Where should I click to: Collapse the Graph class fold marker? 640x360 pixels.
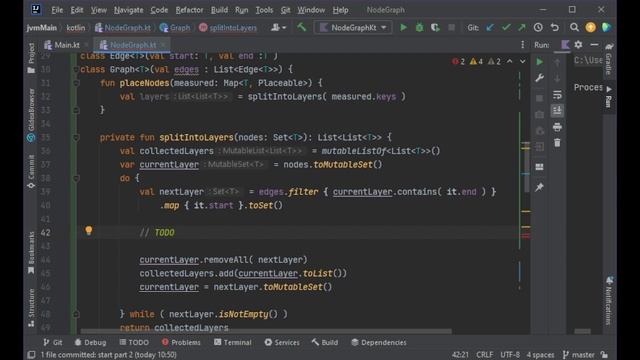pos(76,69)
